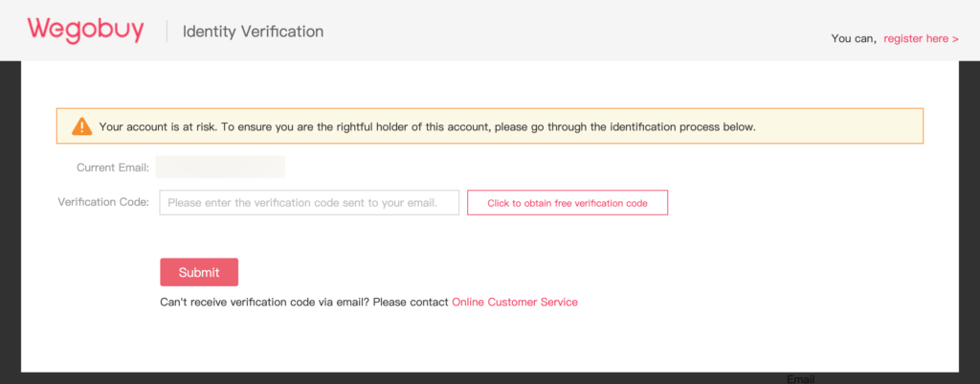
Task: Click the 'Current Email:' label
Action: 113,168
